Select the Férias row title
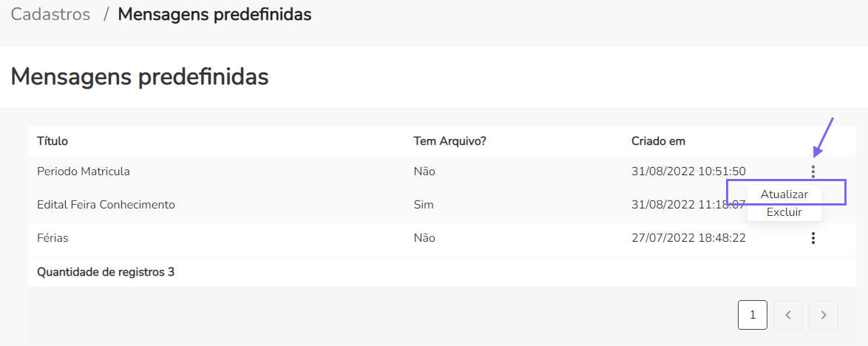868x346 pixels. (x=52, y=238)
